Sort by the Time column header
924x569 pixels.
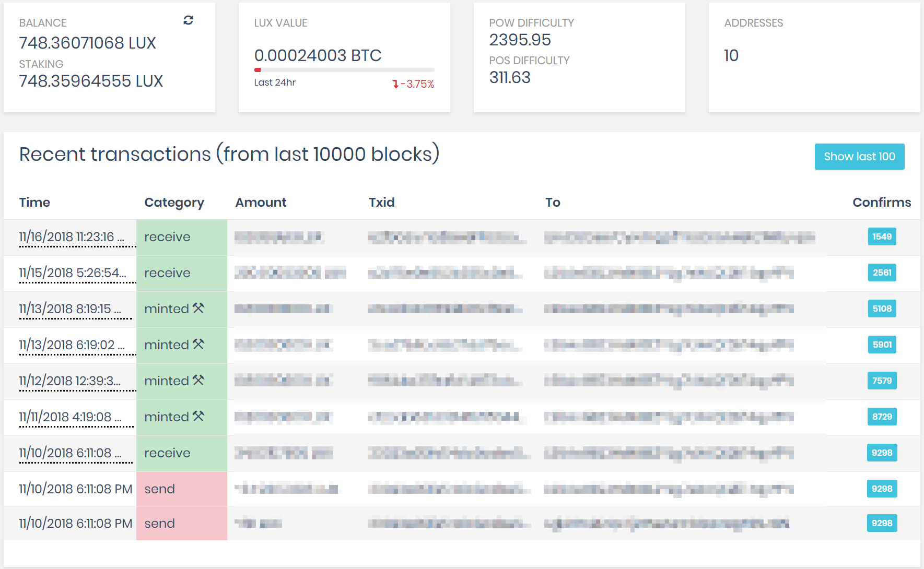coord(34,203)
